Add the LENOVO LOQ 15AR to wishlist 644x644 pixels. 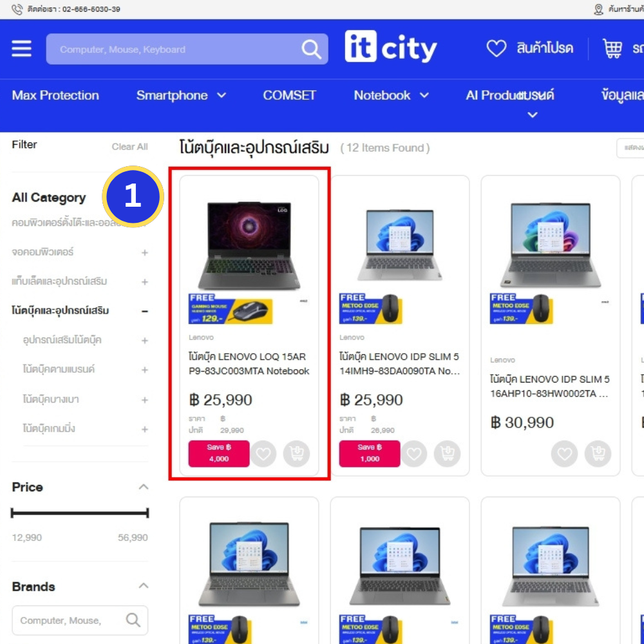click(x=263, y=453)
